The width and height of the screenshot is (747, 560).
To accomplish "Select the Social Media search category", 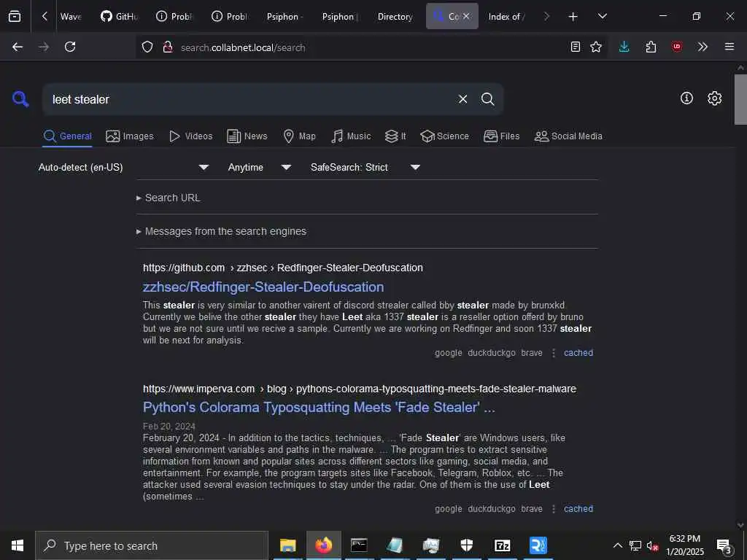I will coord(568,136).
